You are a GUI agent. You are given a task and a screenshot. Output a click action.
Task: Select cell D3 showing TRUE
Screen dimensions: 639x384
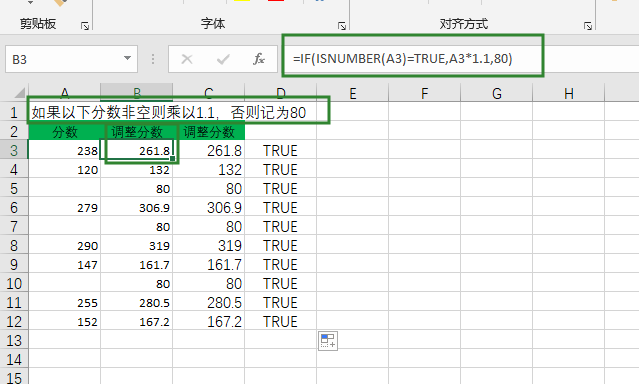[x=280, y=150]
